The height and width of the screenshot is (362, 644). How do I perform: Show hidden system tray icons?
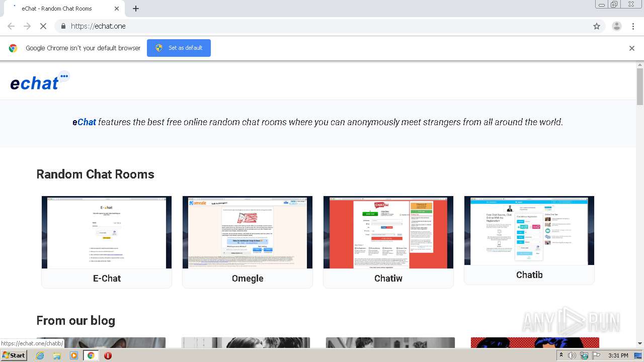[x=561, y=355]
